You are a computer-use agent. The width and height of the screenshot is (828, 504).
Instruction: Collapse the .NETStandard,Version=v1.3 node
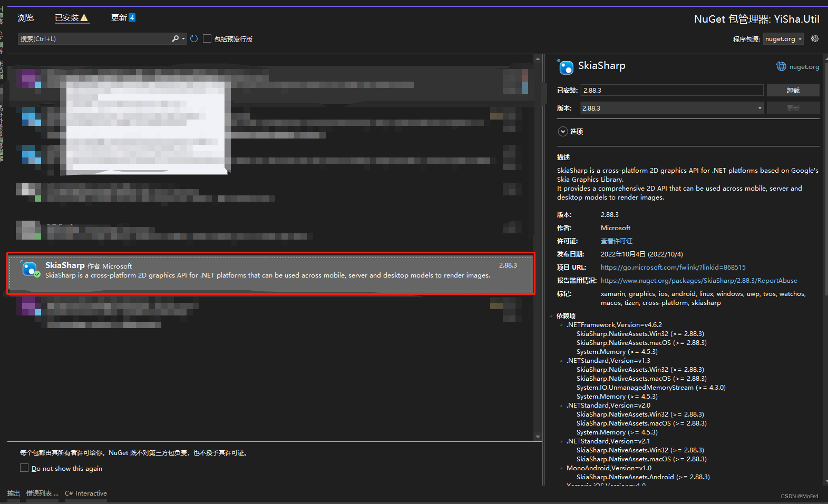[x=561, y=361]
